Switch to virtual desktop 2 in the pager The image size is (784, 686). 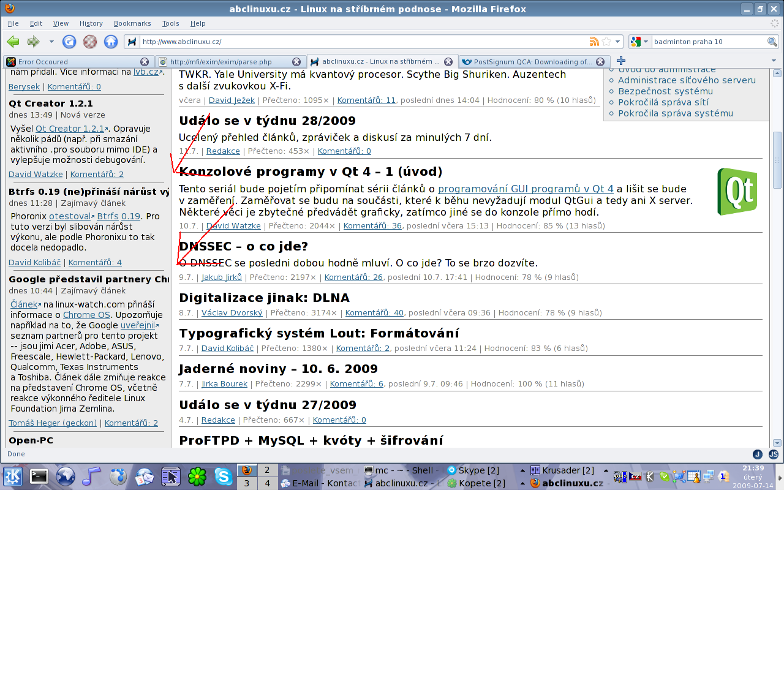click(267, 470)
